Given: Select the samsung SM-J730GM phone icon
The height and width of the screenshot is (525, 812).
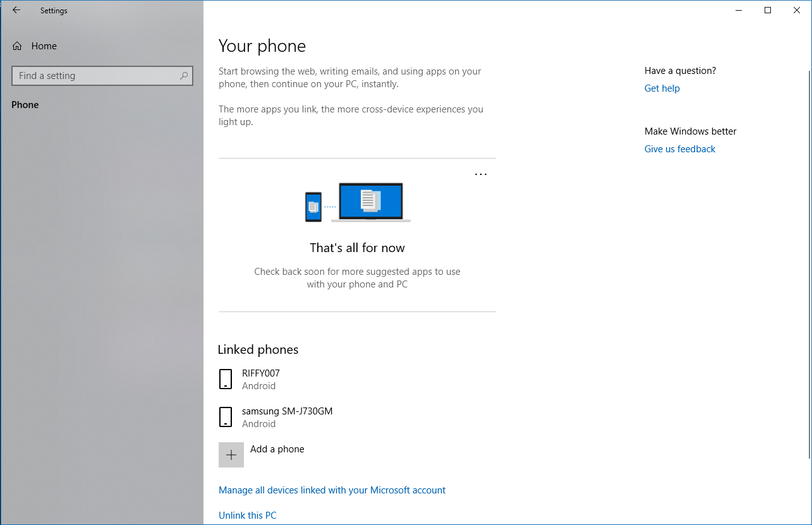Looking at the screenshot, I should click(x=226, y=417).
